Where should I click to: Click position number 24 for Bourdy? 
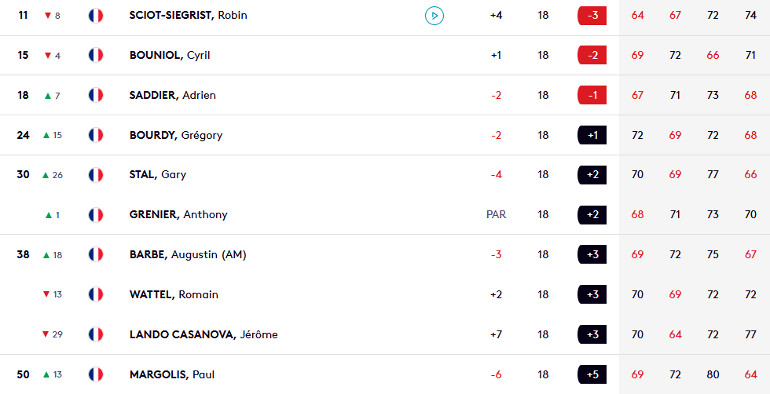[23, 135]
